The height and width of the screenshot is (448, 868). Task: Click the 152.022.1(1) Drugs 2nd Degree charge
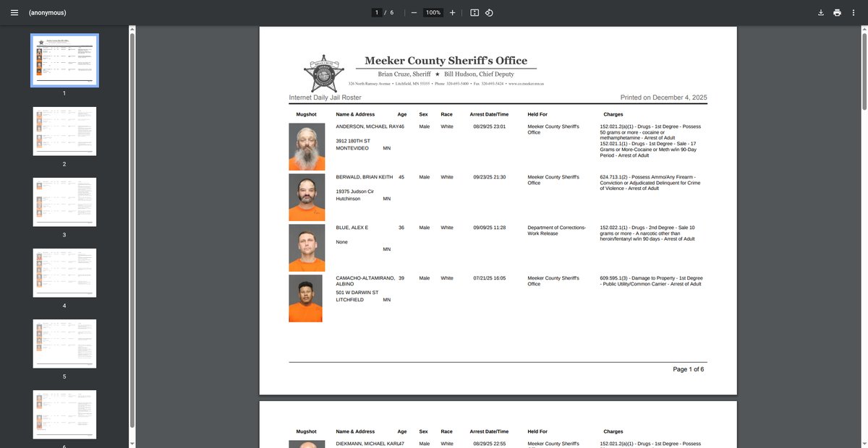click(x=647, y=233)
